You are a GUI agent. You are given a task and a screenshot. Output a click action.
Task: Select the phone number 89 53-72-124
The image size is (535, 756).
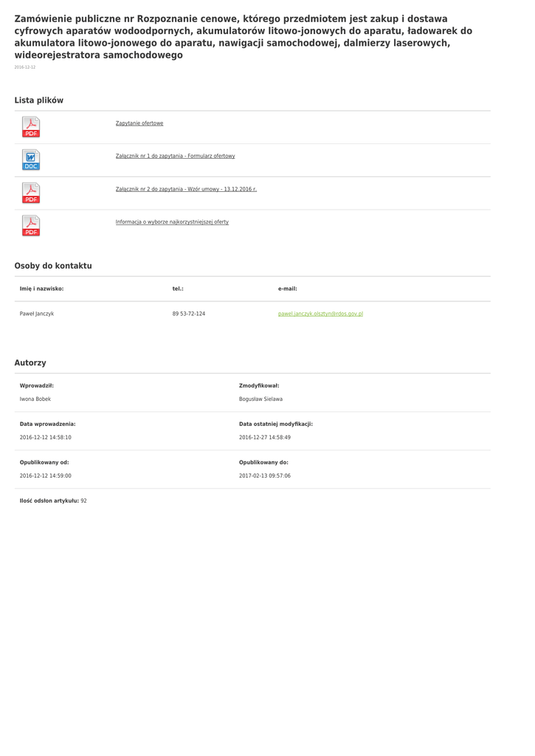coord(189,314)
